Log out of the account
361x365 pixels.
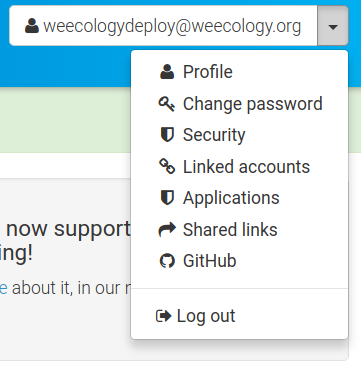pos(240,316)
